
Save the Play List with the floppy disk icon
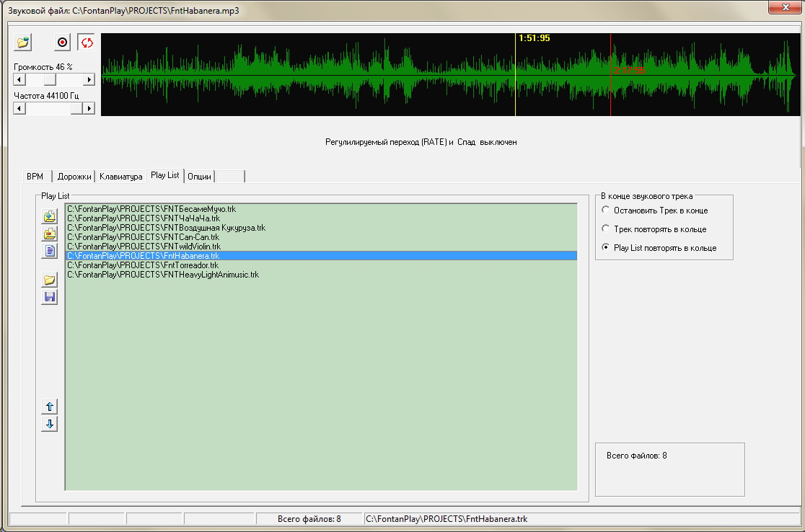pyautogui.click(x=49, y=297)
